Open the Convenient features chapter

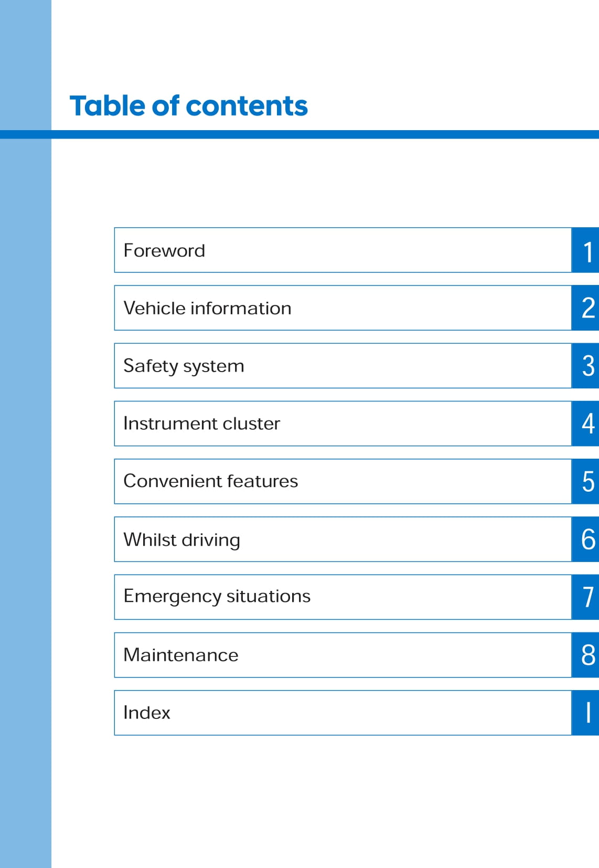(x=343, y=481)
